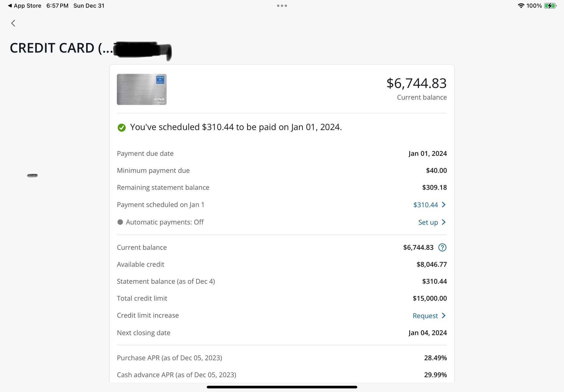Tap the back arrow chevron

click(x=13, y=23)
